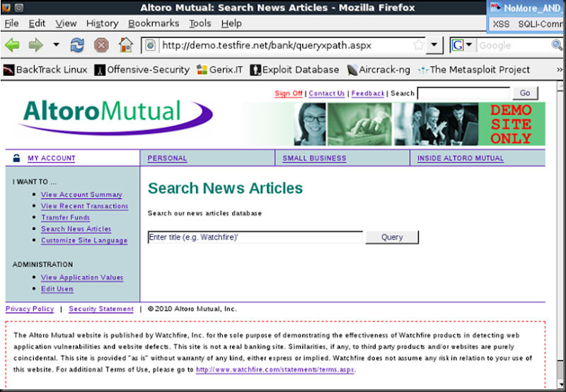Click the red Stop loading icon
The image size is (566, 392).
point(101,45)
